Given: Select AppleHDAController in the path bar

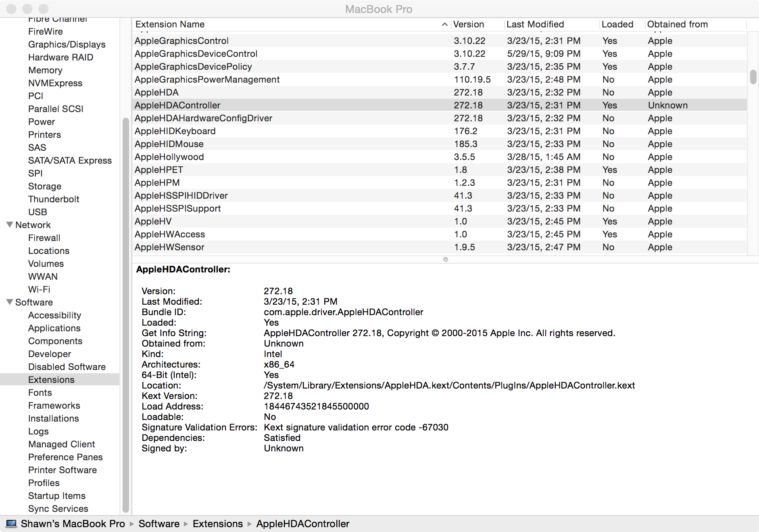Looking at the screenshot, I should (302, 524).
